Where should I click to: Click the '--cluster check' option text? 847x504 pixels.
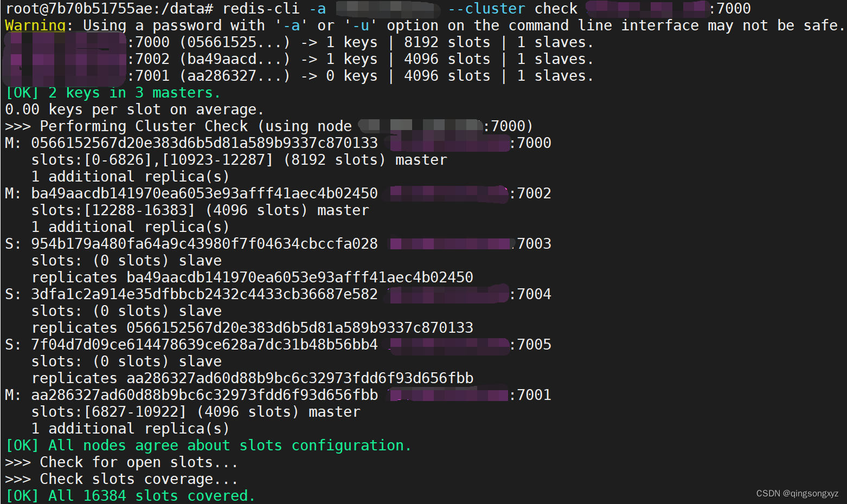pos(513,9)
